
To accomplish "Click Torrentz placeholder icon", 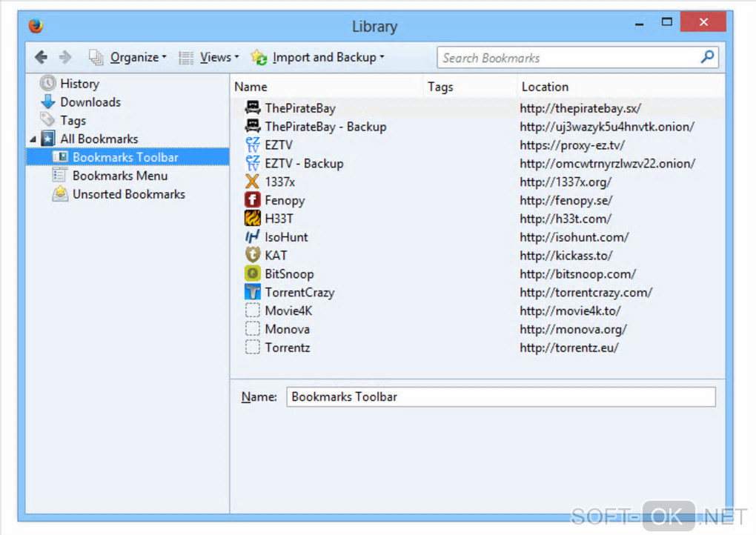I will [252, 347].
